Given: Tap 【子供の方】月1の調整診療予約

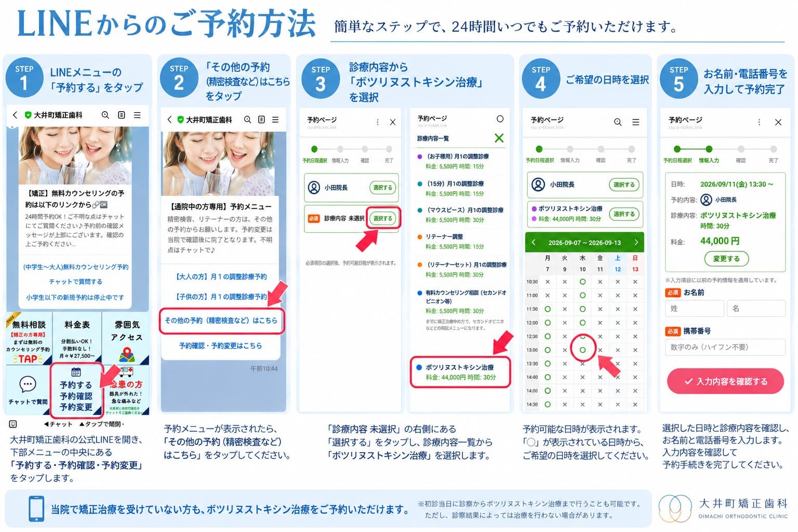Looking at the screenshot, I should click(x=221, y=297).
